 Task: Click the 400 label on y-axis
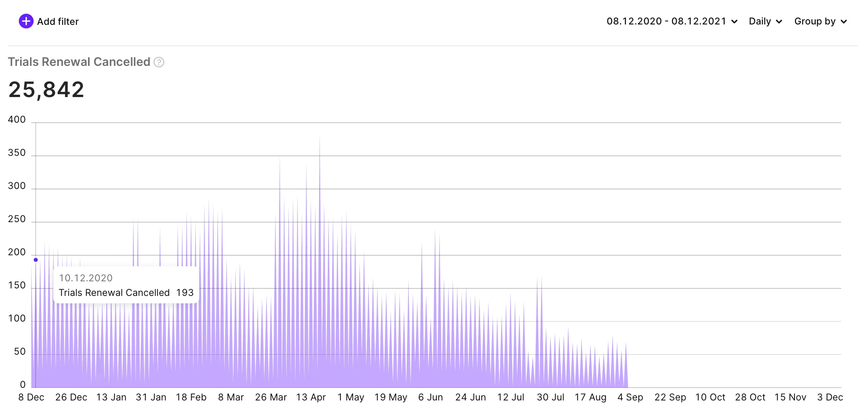[17, 120]
